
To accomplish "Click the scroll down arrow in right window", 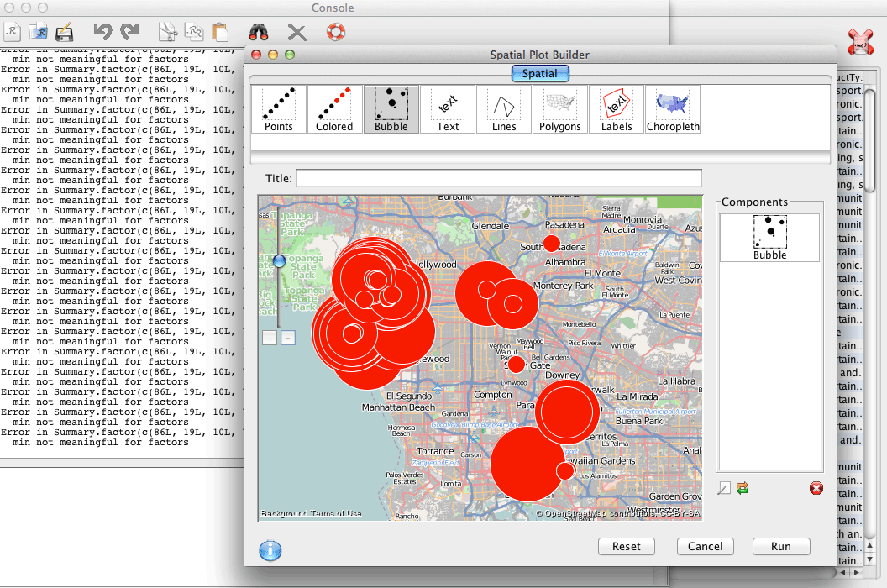I will pyautogui.click(x=870, y=559).
